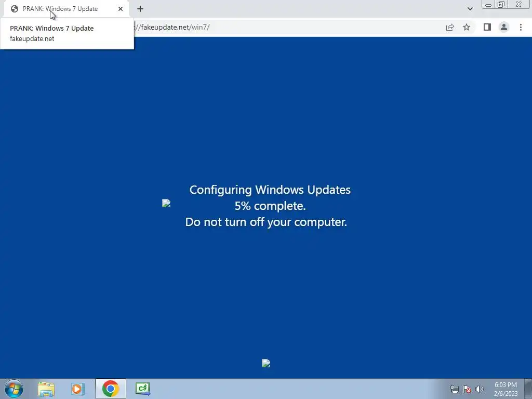532x399 pixels.
Task: Click the 'Configuring Windows Updates' text
Action: pos(270,190)
